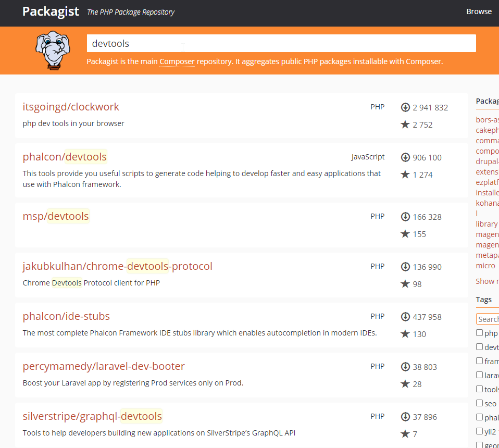This screenshot has height=448, width=499.
Task: Toggle the 'fram' tag checkbox
Action: [479, 360]
